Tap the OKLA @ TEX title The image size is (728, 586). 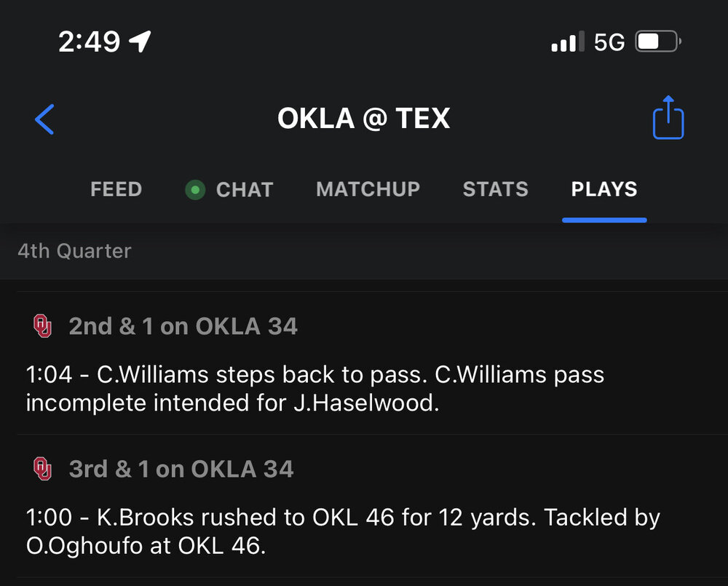coord(363,119)
